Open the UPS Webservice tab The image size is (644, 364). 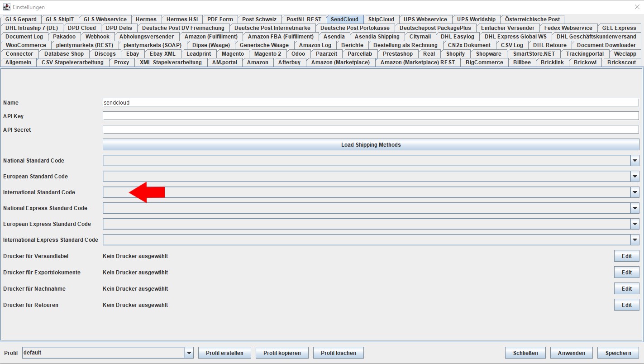(425, 19)
